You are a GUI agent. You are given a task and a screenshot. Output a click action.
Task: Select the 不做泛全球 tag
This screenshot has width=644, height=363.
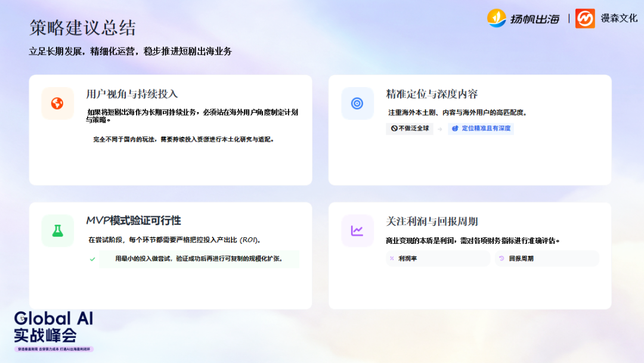[410, 129]
